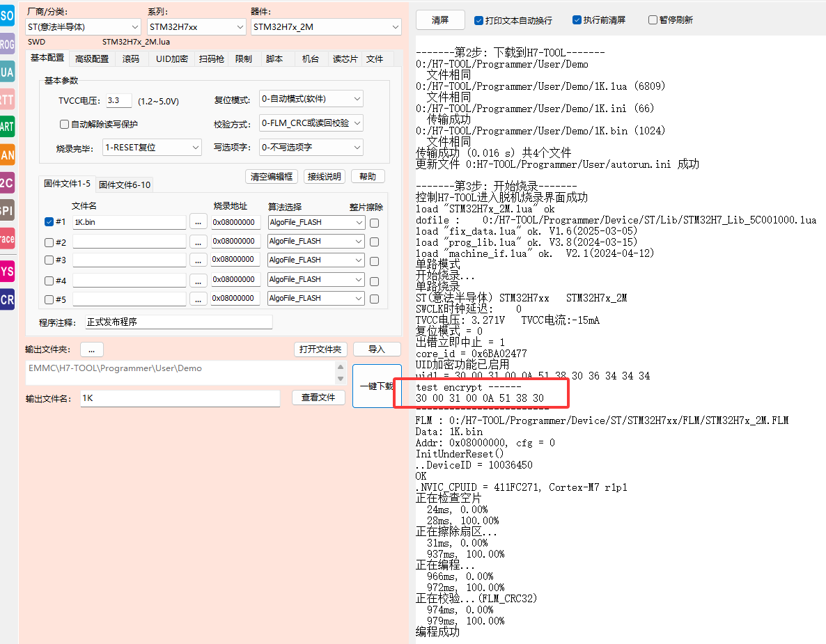Start programming with the 一键下载 button
This screenshot has width=826, height=644.
377,386
